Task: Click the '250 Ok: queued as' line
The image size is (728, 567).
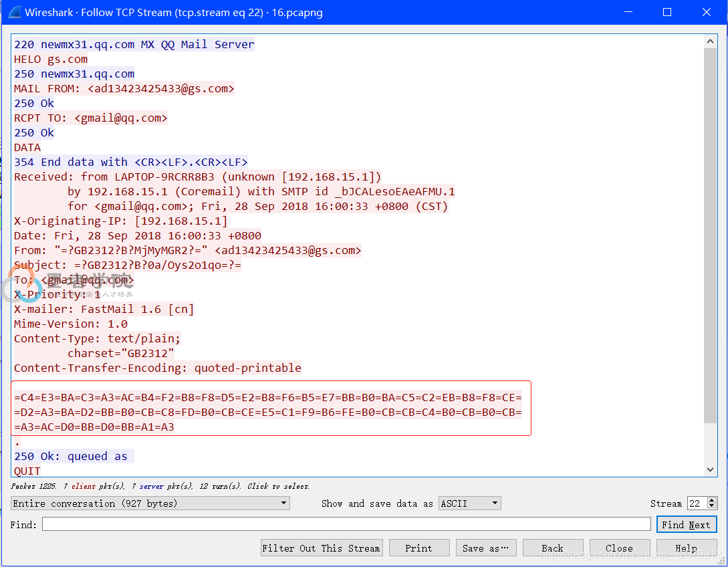Action: click(71, 457)
